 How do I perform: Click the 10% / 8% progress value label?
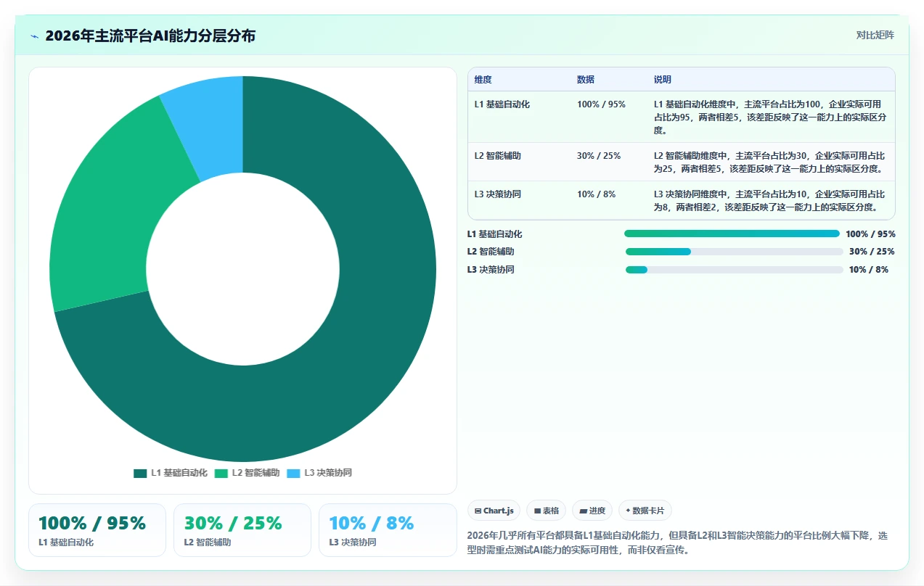click(869, 270)
